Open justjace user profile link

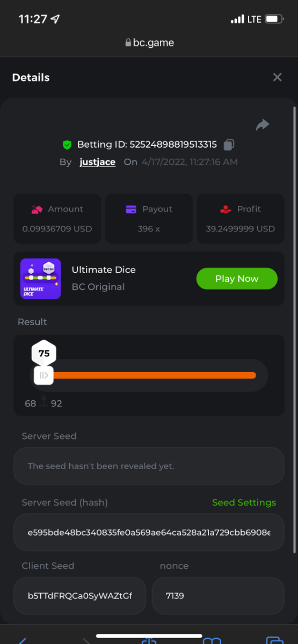(98, 162)
